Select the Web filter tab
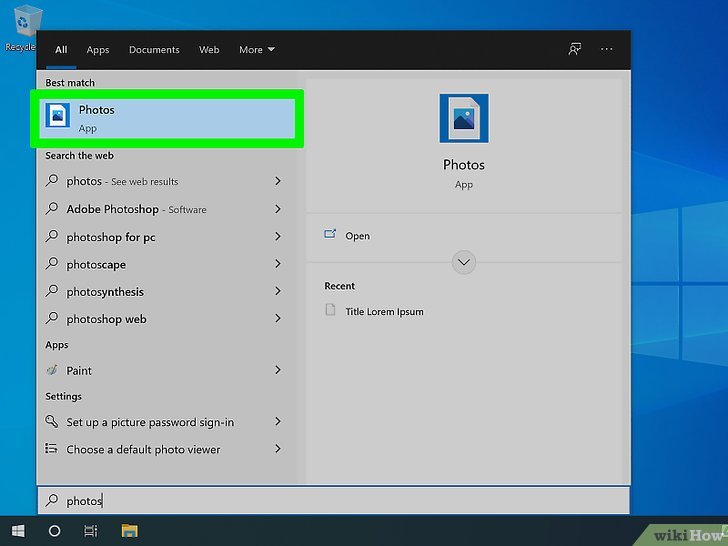The height and width of the screenshot is (546, 728). 209,49
